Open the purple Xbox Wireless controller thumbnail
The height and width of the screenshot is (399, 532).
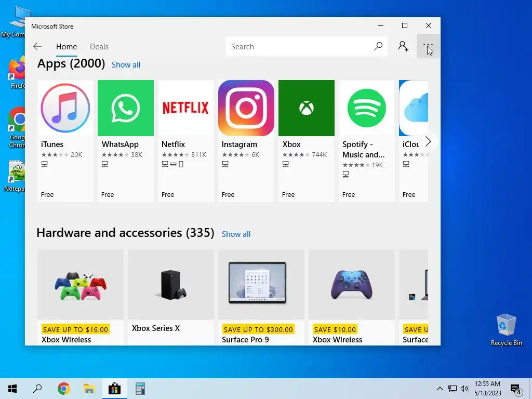352,285
